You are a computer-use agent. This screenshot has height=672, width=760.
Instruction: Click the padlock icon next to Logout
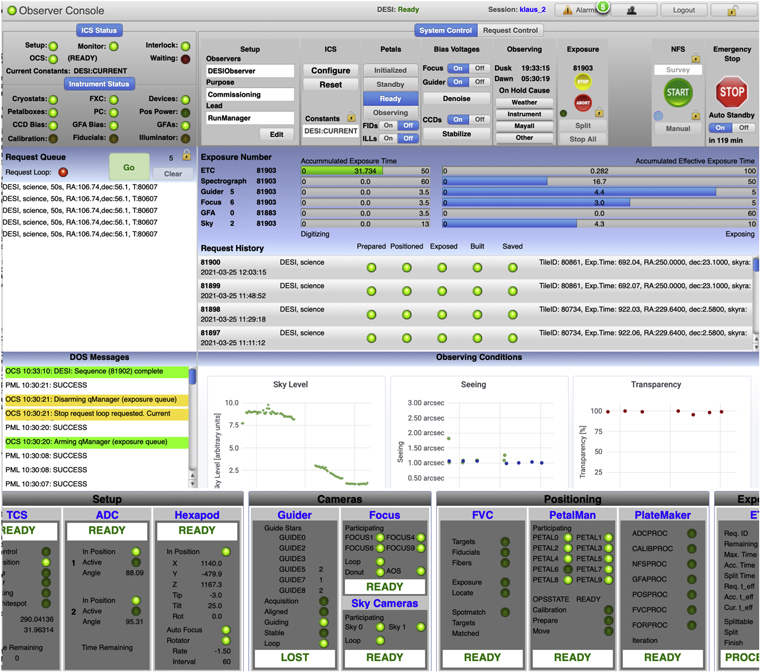coord(732,10)
